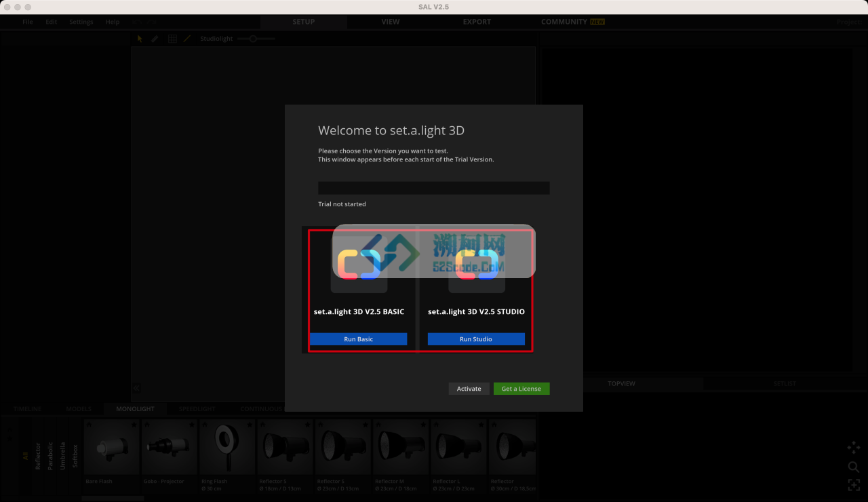868x502 pixels.
Task: Click the house icon on Reflector L card
Action: [437, 425]
